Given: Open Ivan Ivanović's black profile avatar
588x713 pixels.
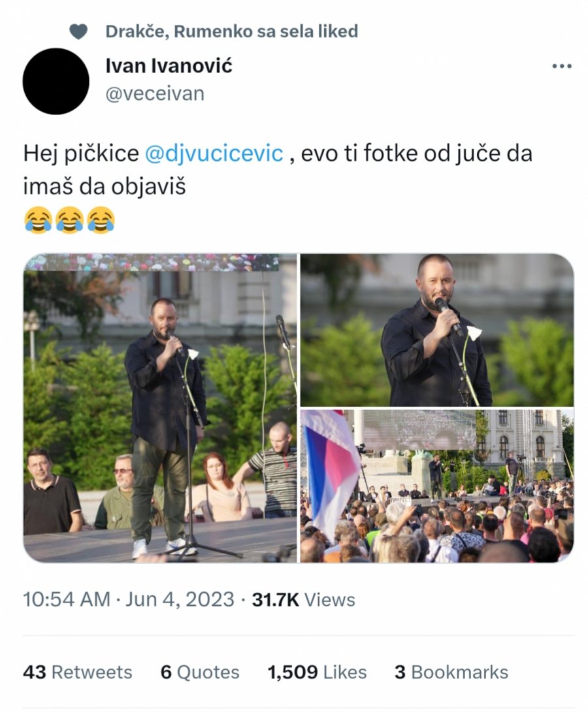Looking at the screenshot, I should point(56,81).
